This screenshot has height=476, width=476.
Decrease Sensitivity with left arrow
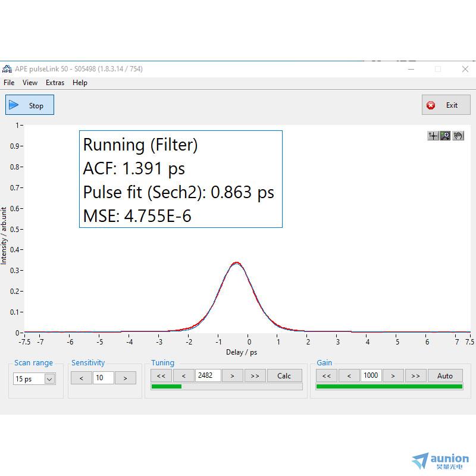[82, 378]
